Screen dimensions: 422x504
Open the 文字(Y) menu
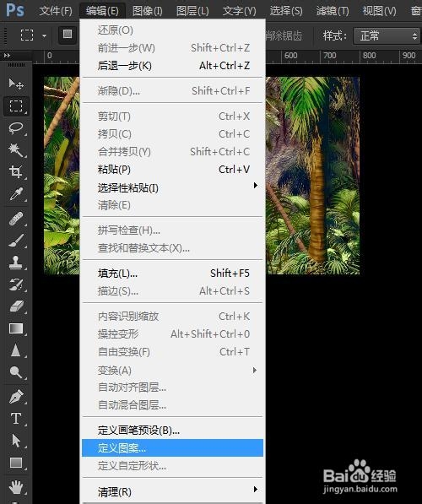(239, 11)
